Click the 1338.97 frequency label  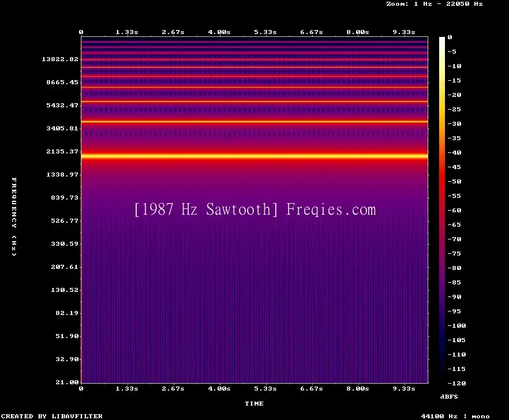tap(62, 174)
